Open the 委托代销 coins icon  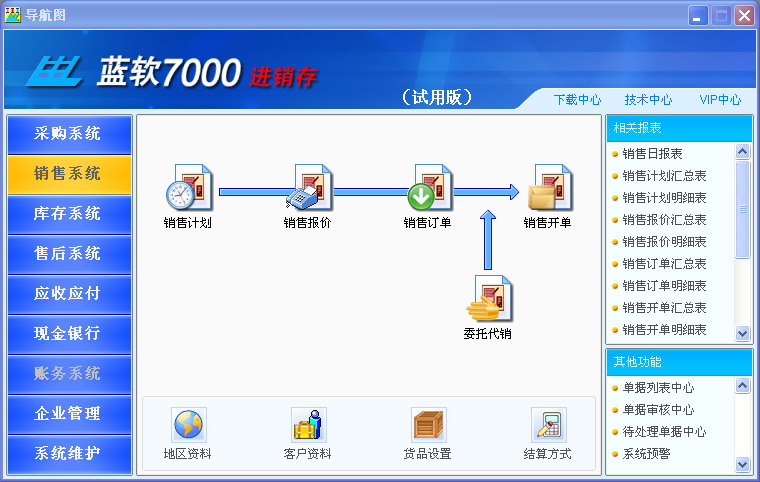(x=489, y=298)
